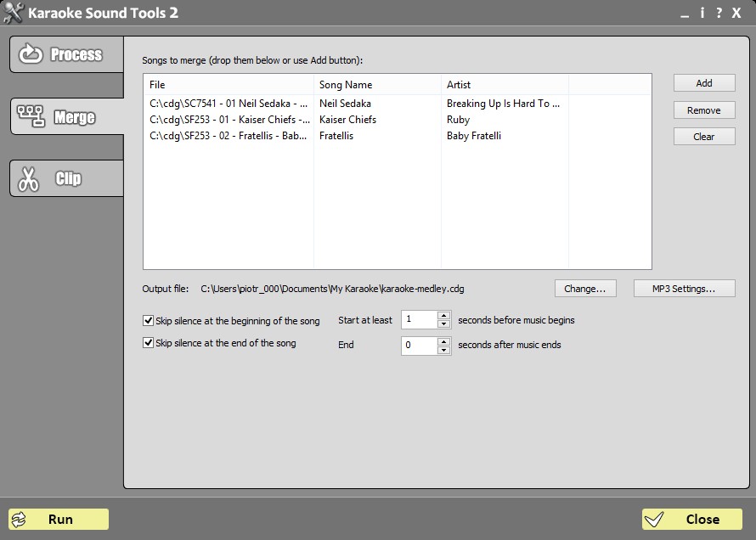Click the checkmark icon on the Close button
This screenshot has width=756, height=540.
[654, 519]
